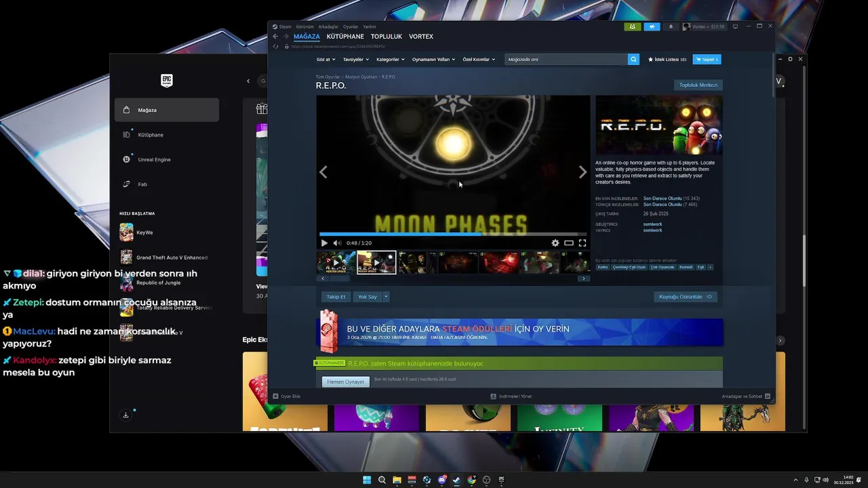
Task: Click Kuyruğu Görüntüle button
Action: click(x=686, y=296)
